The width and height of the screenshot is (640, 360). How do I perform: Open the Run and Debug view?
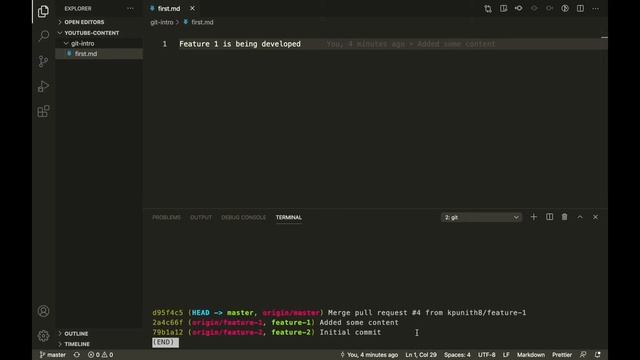coord(43,86)
